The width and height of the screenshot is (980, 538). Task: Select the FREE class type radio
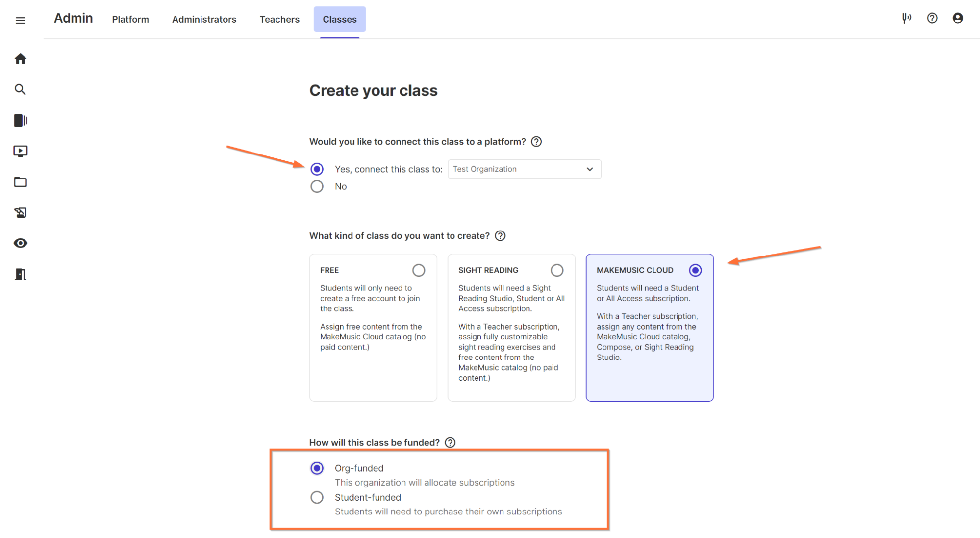(x=419, y=270)
